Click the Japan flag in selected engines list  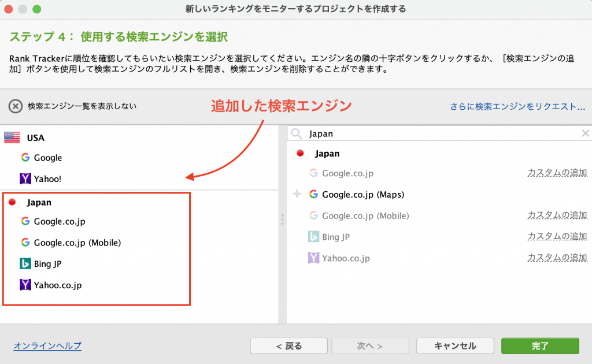[x=12, y=202]
